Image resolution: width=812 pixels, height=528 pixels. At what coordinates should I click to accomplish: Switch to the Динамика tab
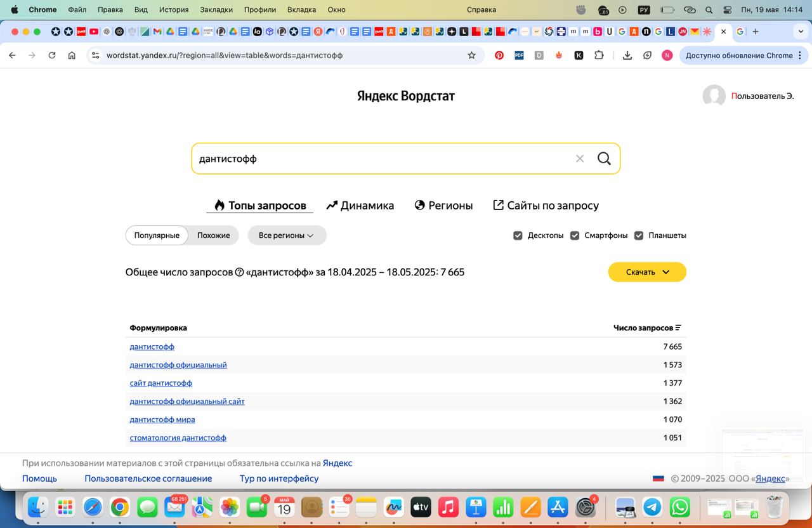pyautogui.click(x=360, y=206)
